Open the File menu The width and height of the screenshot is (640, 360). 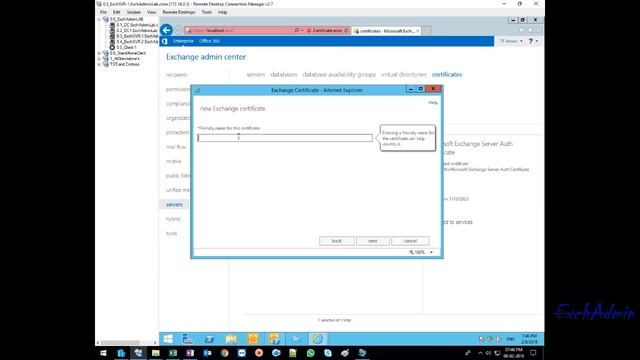pyautogui.click(x=103, y=12)
